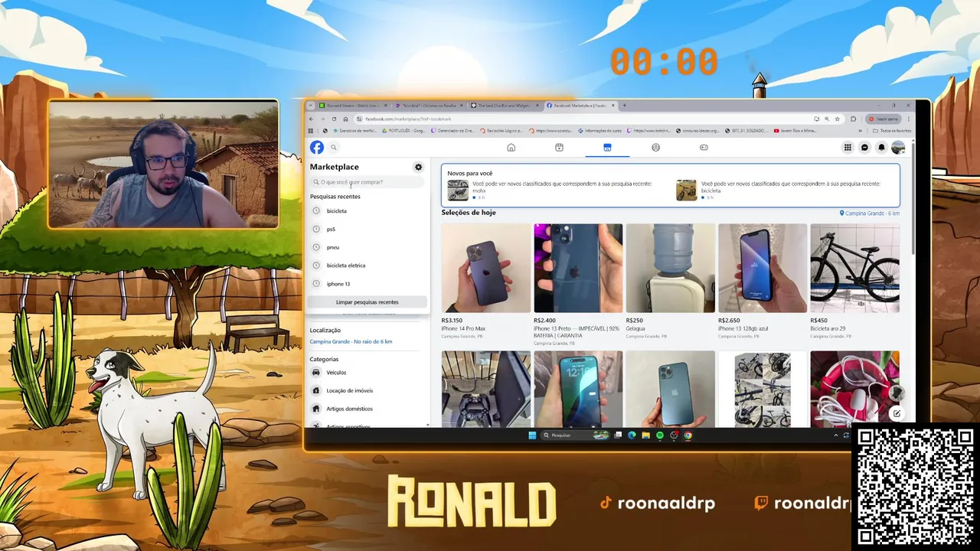Select the Marketplace storefront icon in header
Image resolution: width=980 pixels, height=551 pixels.
[607, 148]
